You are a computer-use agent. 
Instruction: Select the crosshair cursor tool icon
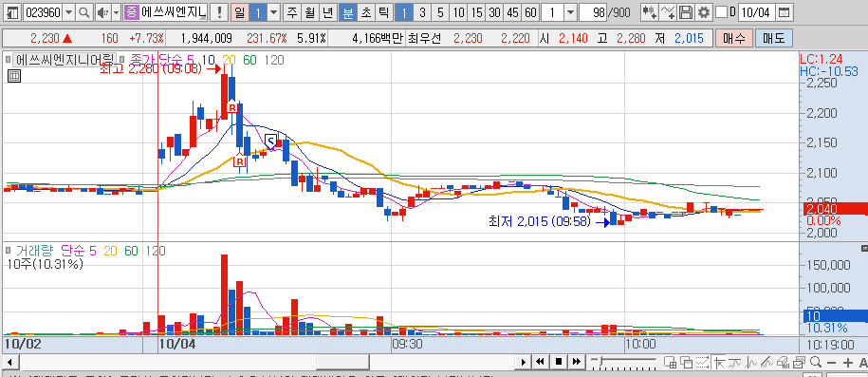coord(720,363)
